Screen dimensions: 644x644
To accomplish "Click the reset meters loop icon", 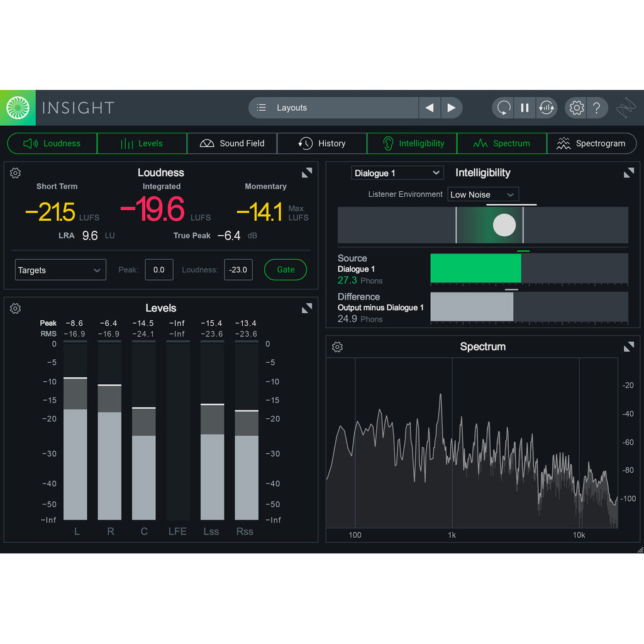I will click(x=504, y=108).
